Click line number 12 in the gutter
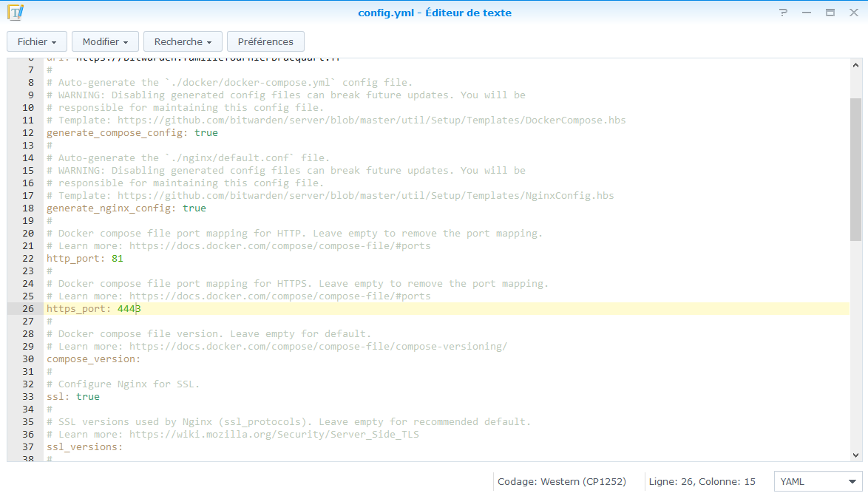This screenshot has height=496, width=868. [27, 133]
